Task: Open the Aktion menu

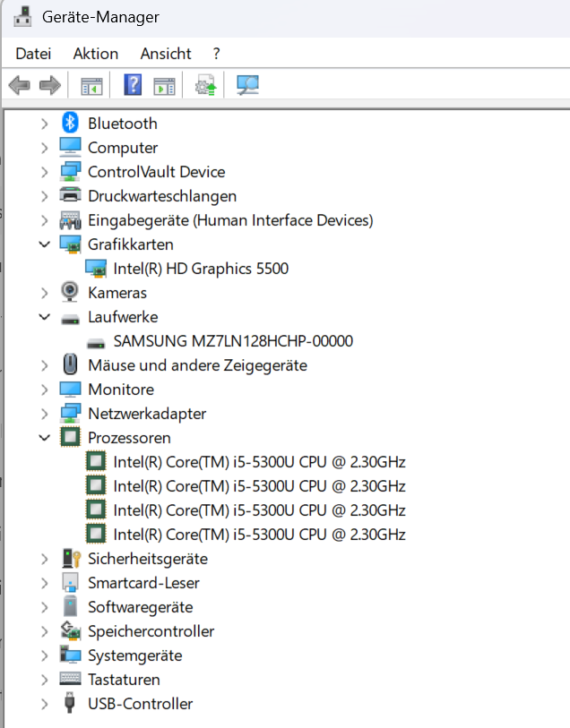Action: click(96, 54)
